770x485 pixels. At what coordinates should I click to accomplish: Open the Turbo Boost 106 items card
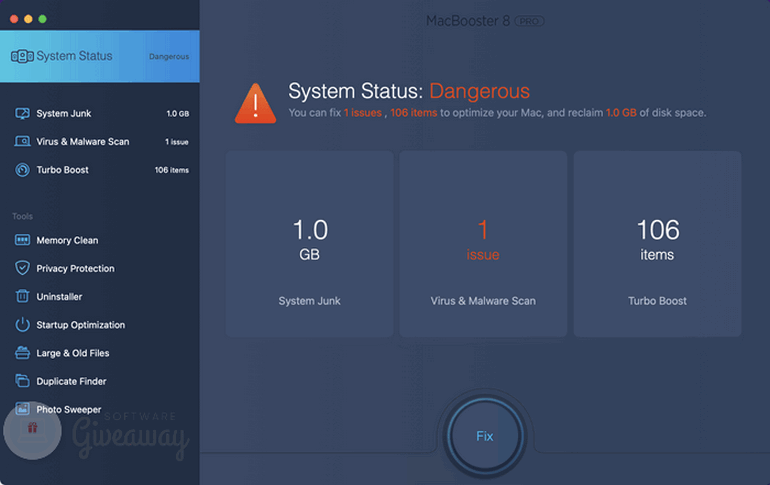pos(658,243)
